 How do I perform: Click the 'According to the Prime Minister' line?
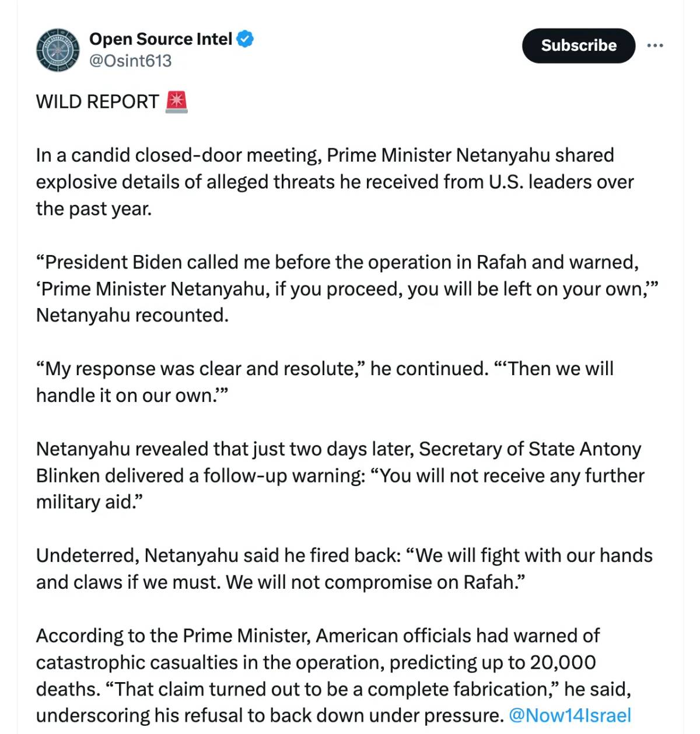click(x=318, y=635)
